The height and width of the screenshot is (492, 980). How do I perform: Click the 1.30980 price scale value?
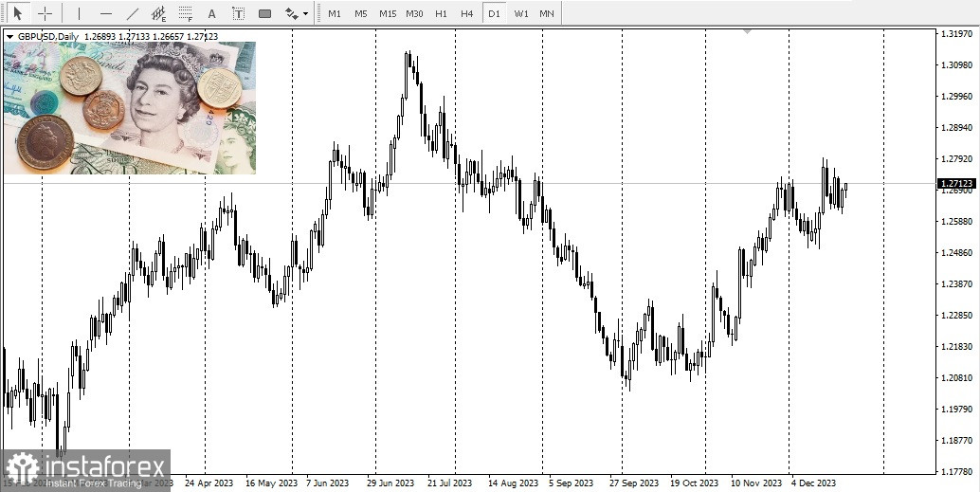coord(955,65)
